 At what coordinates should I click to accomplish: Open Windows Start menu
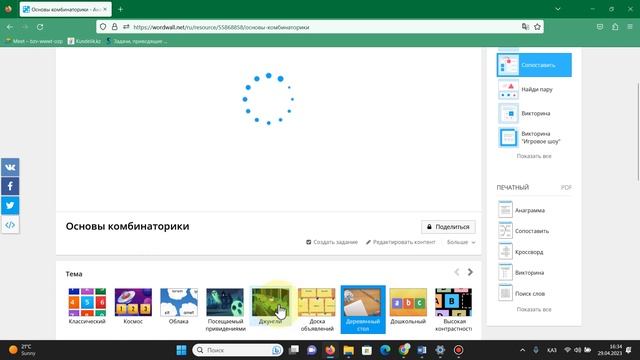click(181, 350)
